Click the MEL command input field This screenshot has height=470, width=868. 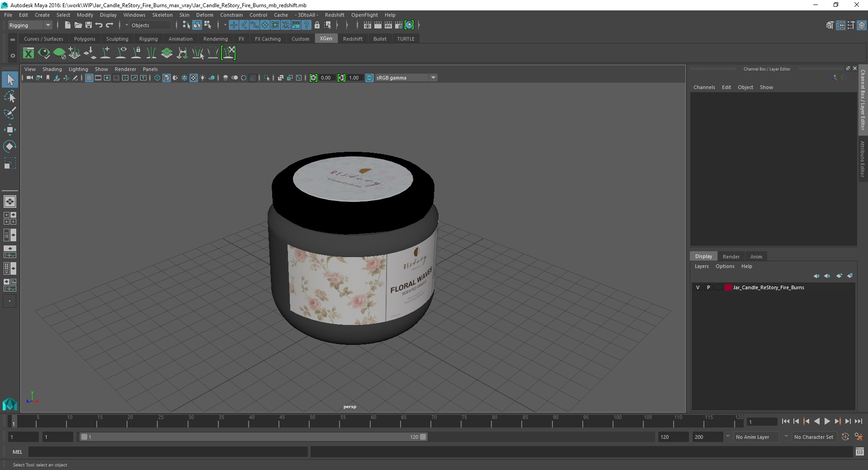point(168,451)
